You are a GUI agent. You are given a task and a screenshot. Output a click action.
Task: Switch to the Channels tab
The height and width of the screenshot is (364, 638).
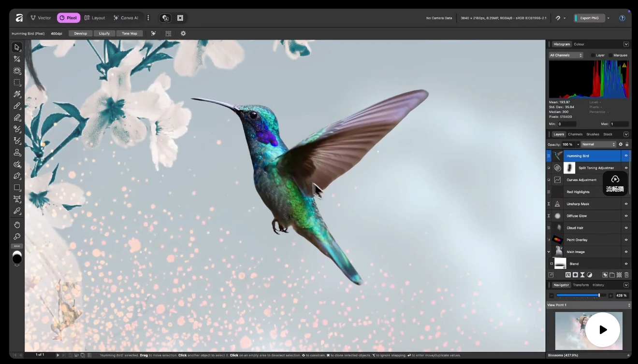[575, 134]
